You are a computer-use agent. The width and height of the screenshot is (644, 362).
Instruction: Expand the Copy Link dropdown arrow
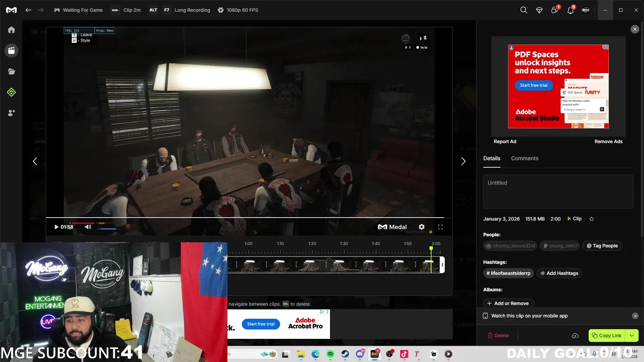632,335
